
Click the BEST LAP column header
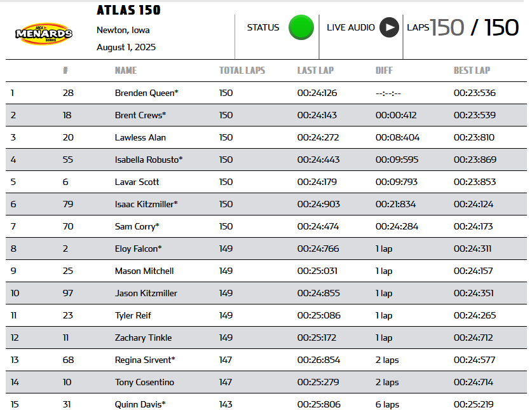click(472, 71)
